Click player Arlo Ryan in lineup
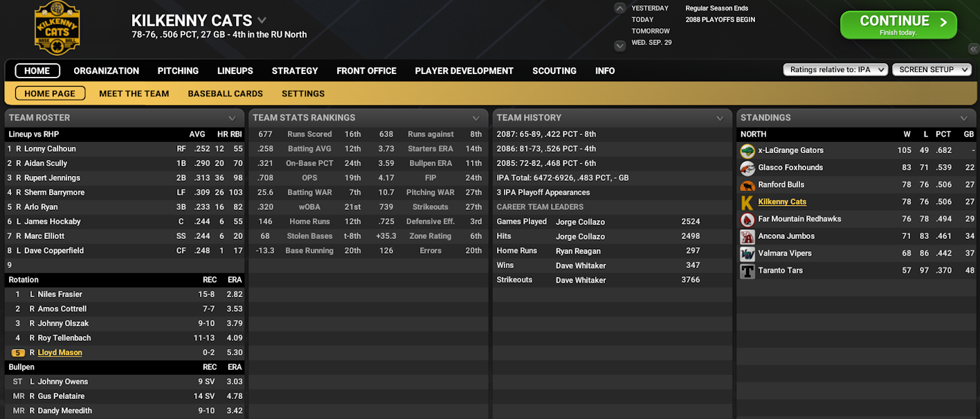Screen dimensions: 980x419 click(41, 207)
